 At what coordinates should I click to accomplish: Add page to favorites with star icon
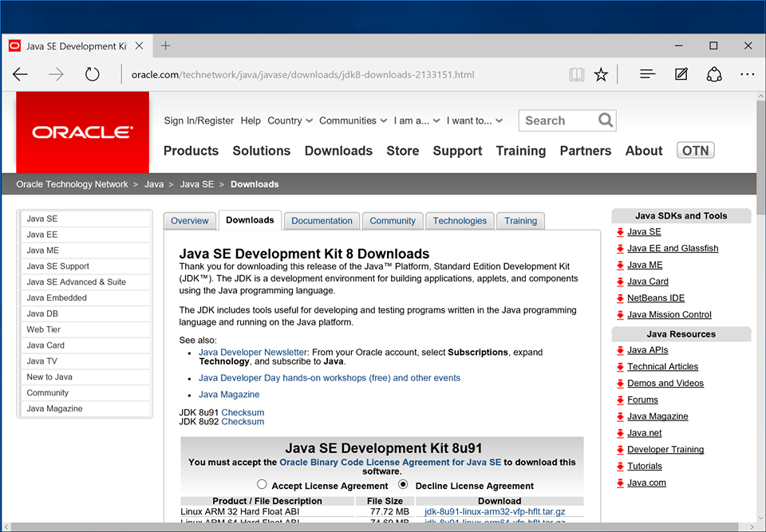point(601,75)
